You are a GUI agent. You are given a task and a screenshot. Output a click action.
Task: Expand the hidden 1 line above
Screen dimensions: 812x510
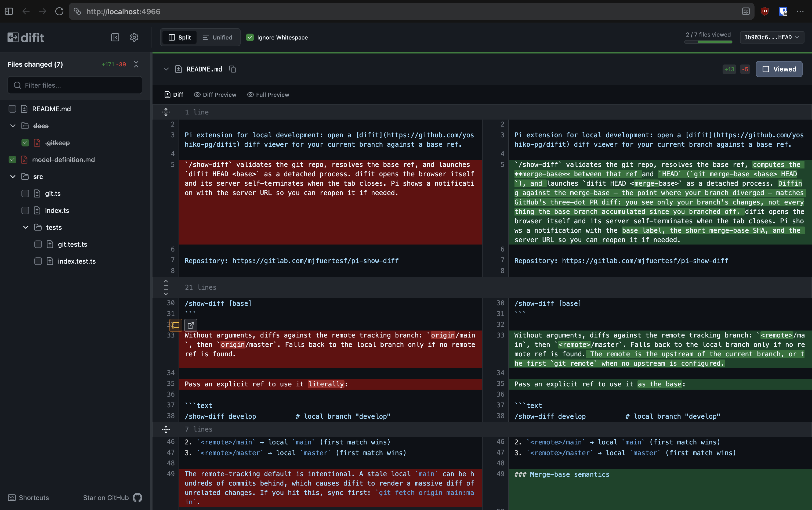point(166,112)
